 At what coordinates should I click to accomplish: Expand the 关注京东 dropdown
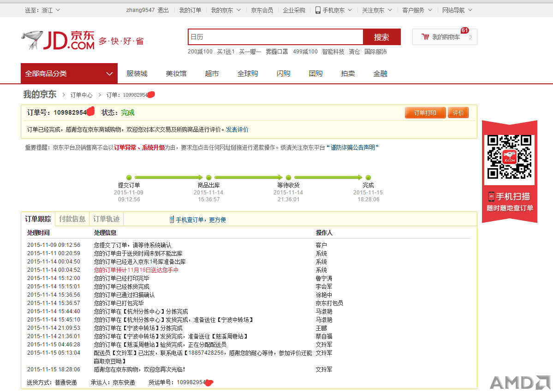(x=377, y=10)
